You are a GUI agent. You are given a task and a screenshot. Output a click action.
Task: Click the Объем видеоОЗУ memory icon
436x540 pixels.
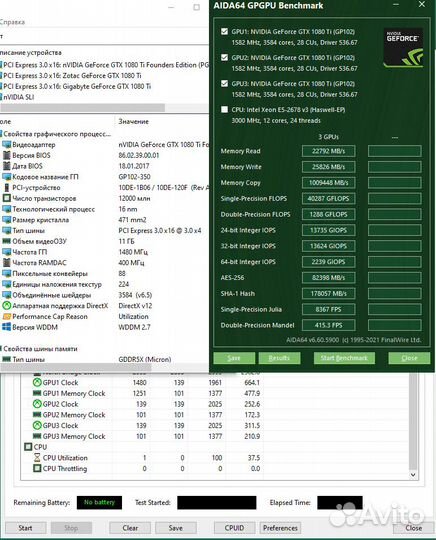[x=7, y=241]
